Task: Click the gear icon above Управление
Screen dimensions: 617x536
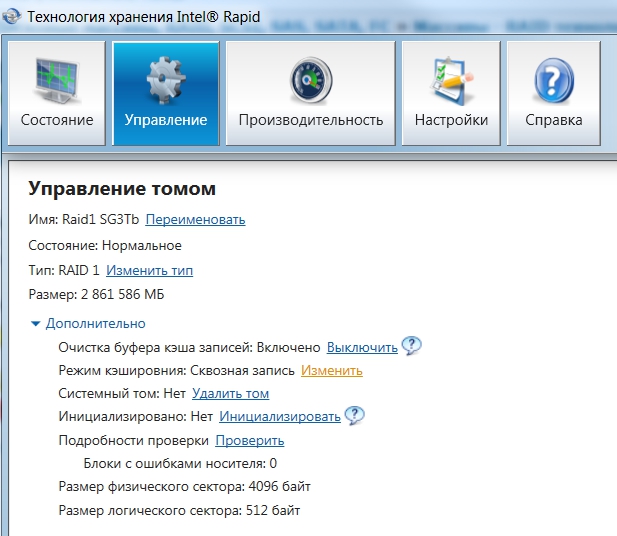Action: tap(165, 80)
